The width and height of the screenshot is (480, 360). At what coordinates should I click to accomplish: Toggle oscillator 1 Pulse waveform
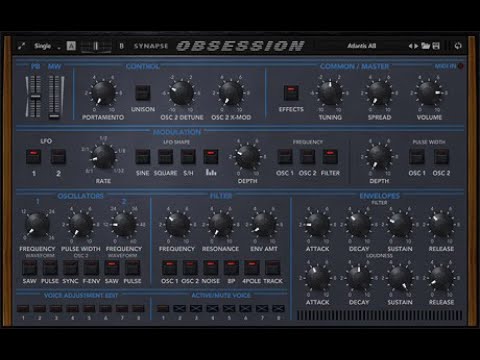(x=50, y=268)
